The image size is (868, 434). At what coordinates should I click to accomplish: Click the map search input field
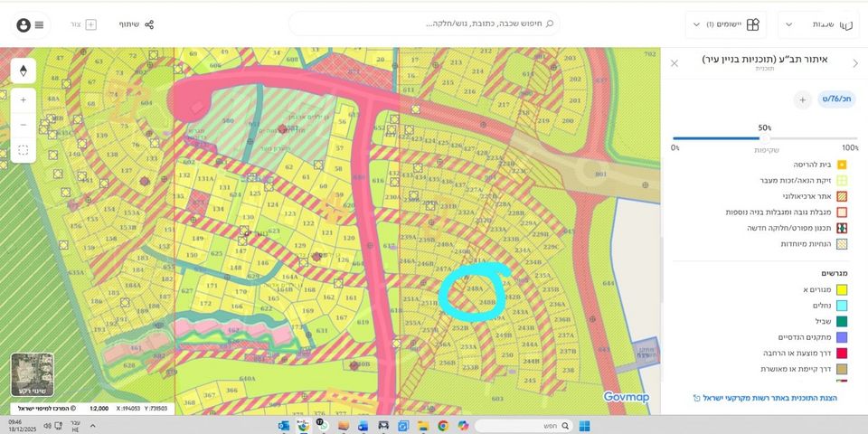425,24
